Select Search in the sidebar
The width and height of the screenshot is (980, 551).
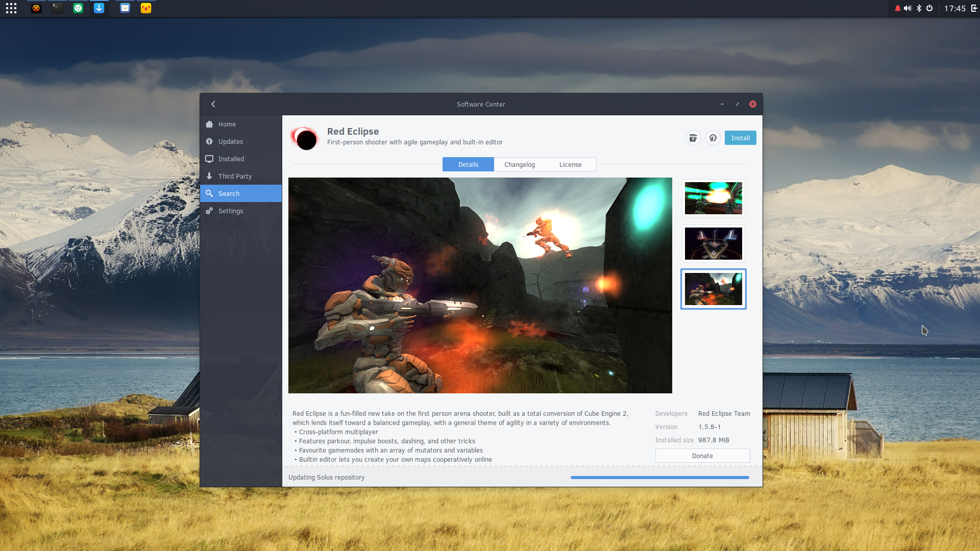tap(241, 194)
